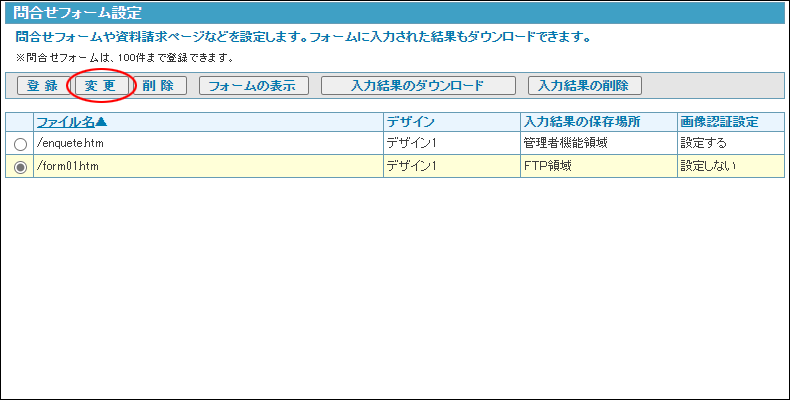Click the 入力結果のダウンロード button

pyautogui.click(x=418, y=86)
